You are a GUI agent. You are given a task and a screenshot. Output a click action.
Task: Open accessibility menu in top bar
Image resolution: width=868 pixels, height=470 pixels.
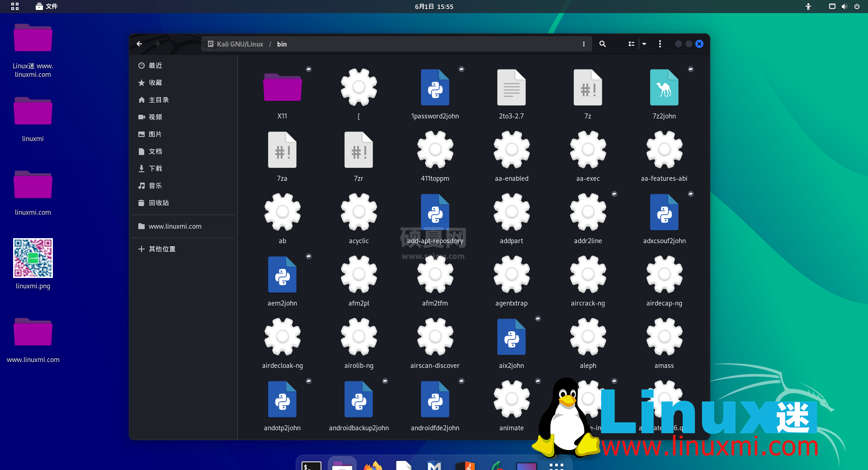pos(808,6)
